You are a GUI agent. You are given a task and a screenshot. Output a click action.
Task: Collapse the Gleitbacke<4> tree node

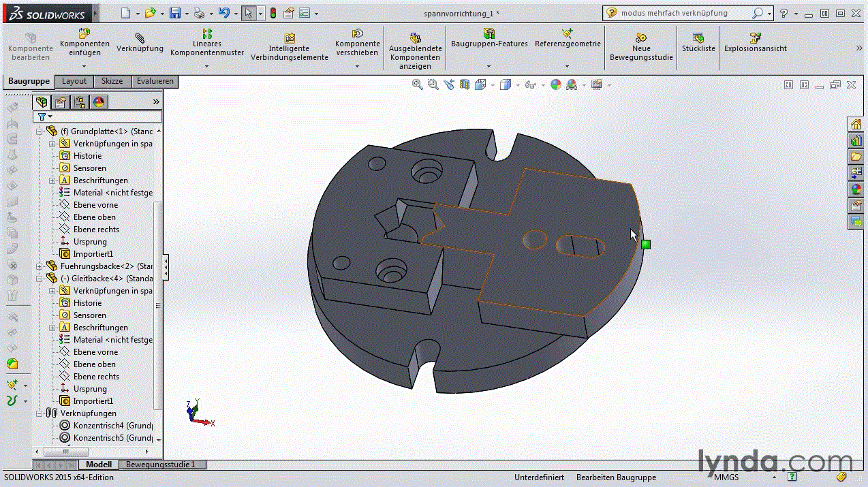coord(40,279)
